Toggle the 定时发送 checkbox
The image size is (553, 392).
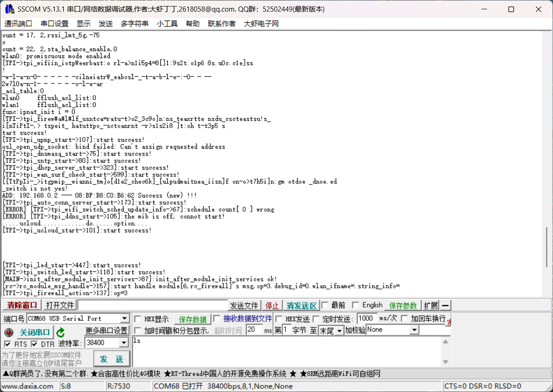tap(316, 319)
